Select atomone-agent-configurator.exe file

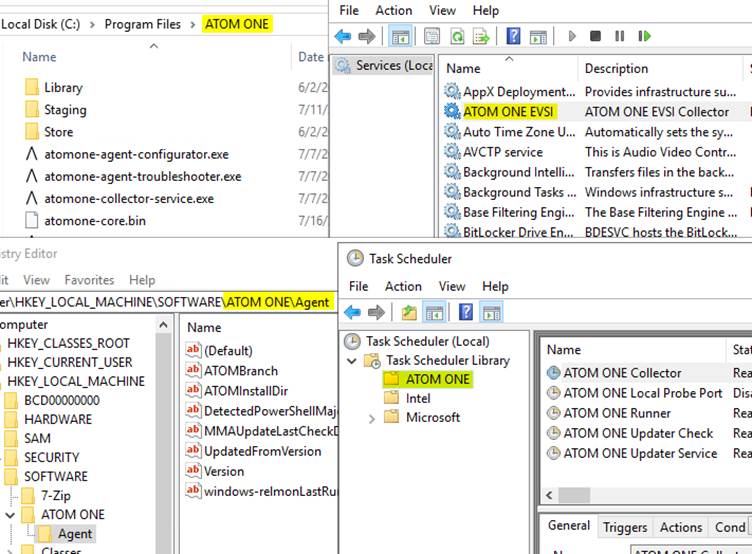pyautogui.click(x=137, y=154)
